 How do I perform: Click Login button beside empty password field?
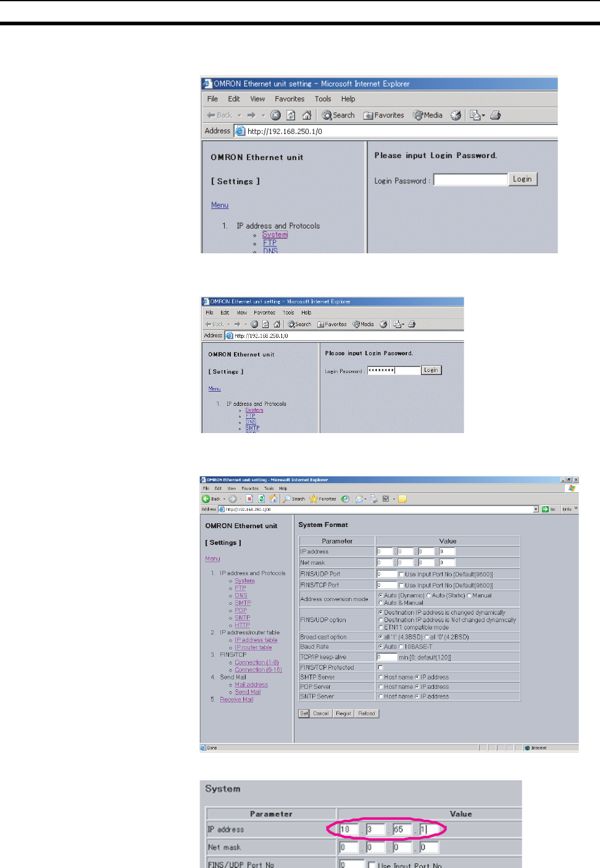[522, 179]
